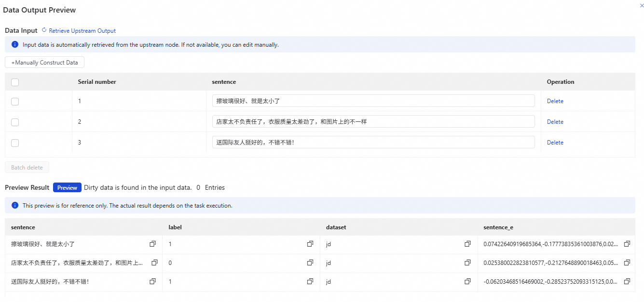Select the checkbox for serial number 3
The image size is (644, 302).
pos(15,143)
